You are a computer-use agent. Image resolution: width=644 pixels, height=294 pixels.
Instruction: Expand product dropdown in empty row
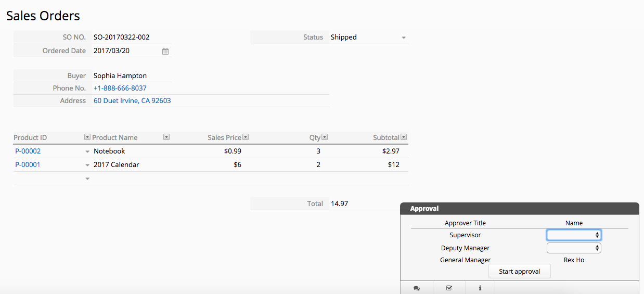[87, 178]
